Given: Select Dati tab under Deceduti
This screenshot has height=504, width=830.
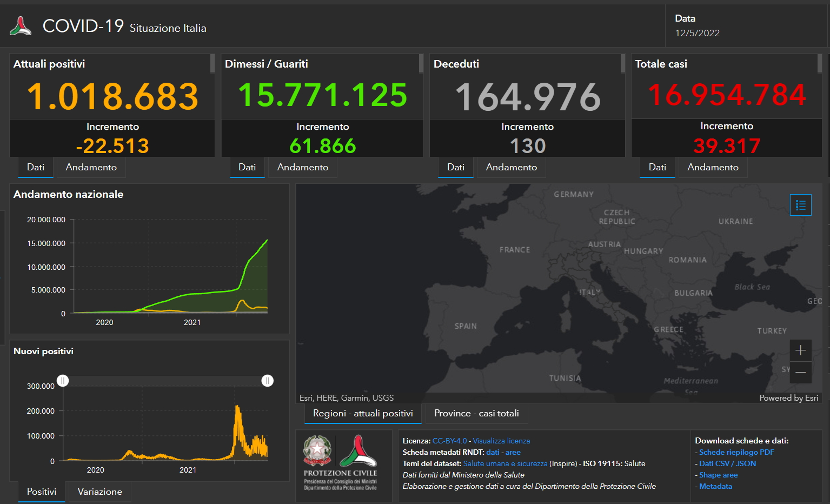Looking at the screenshot, I should pyautogui.click(x=456, y=167).
